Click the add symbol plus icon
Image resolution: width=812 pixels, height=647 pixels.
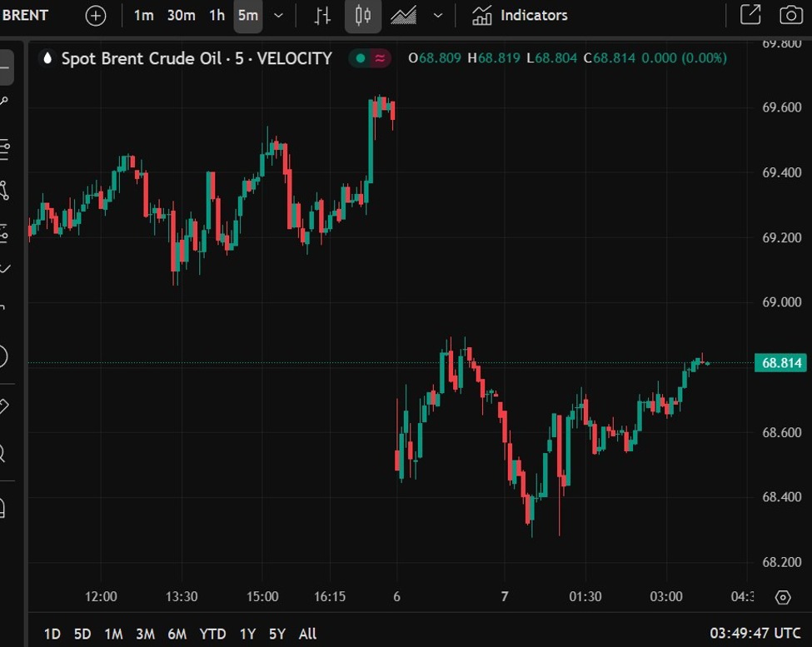pos(96,16)
